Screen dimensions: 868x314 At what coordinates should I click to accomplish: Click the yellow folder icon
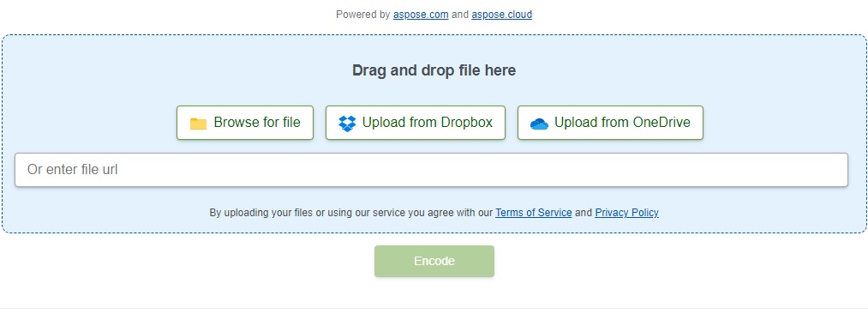tap(198, 123)
